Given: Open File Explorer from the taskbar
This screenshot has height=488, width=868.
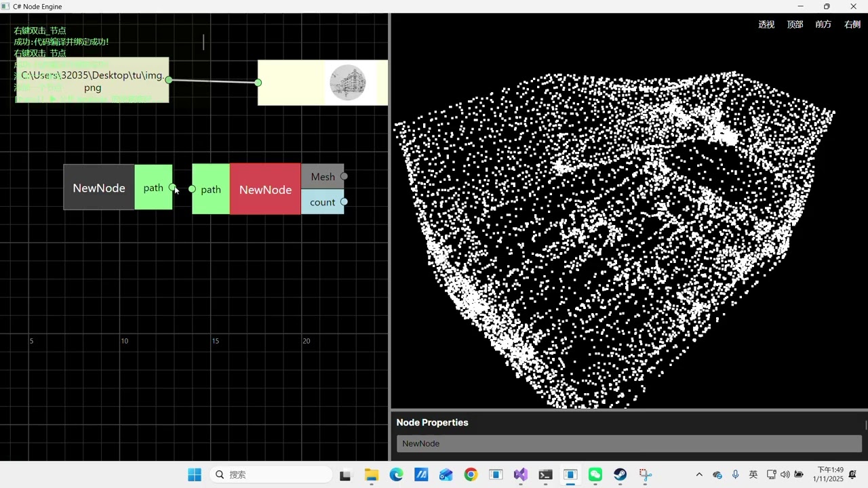Looking at the screenshot, I should tap(371, 474).
